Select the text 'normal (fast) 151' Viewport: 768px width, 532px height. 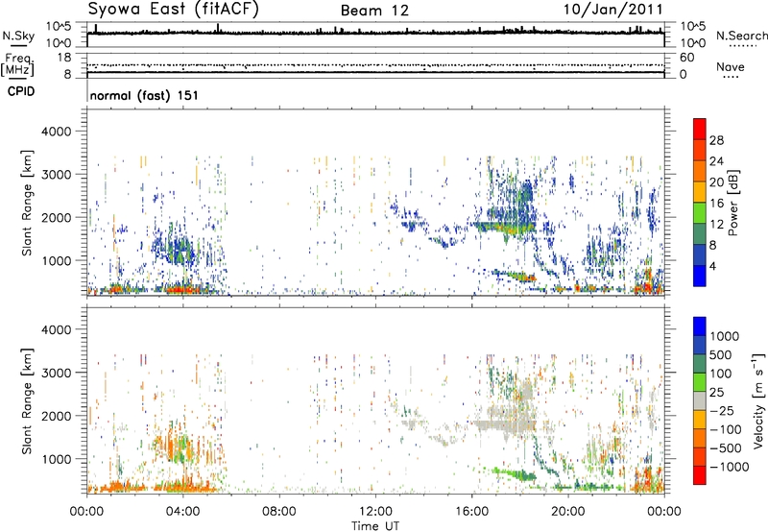[x=144, y=95]
